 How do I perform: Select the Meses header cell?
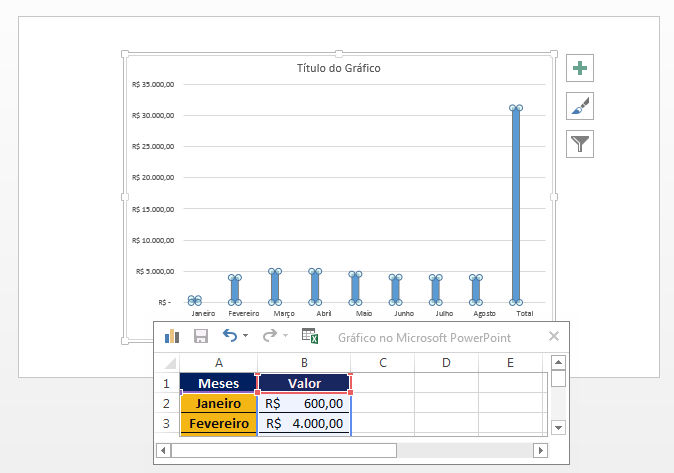pyautogui.click(x=218, y=383)
